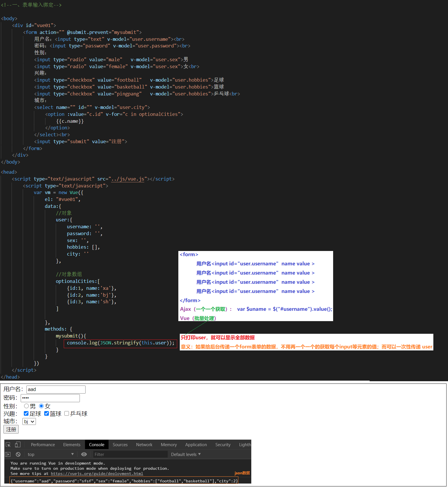Switch to the Elements tab

pos(72,445)
